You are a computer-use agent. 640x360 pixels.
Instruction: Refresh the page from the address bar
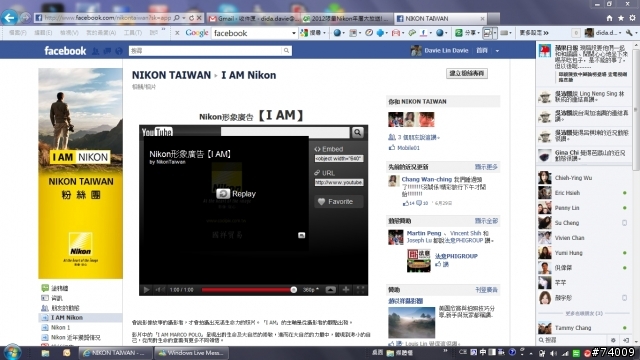pyautogui.click(x=191, y=18)
